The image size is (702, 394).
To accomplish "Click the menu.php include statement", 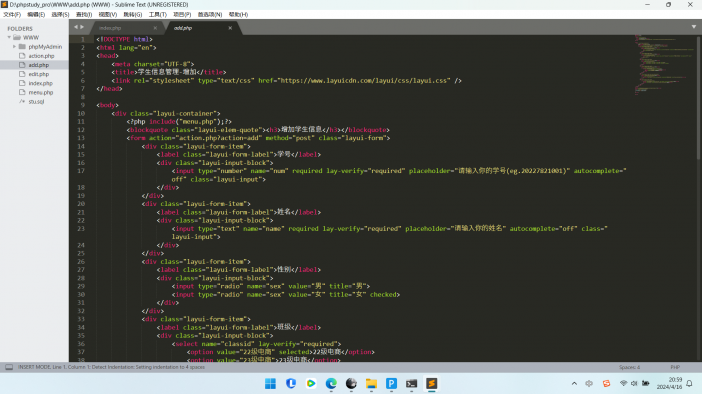I will pyautogui.click(x=179, y=121).
